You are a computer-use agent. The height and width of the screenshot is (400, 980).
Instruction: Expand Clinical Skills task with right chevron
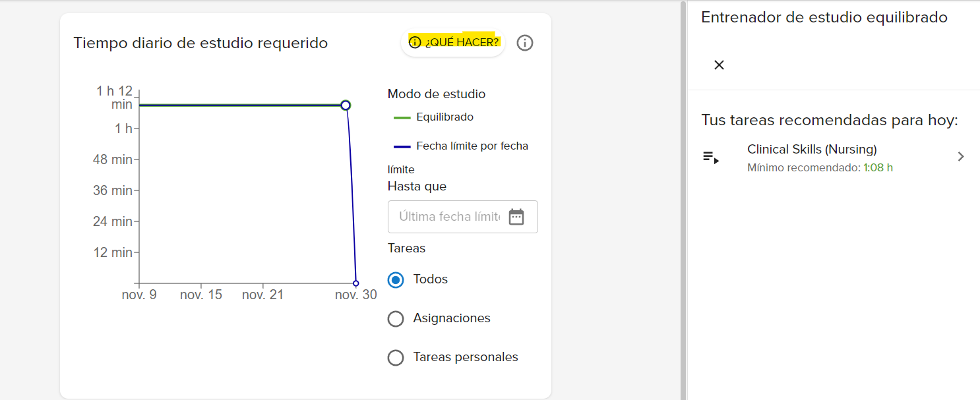click(x=961, y=157)
